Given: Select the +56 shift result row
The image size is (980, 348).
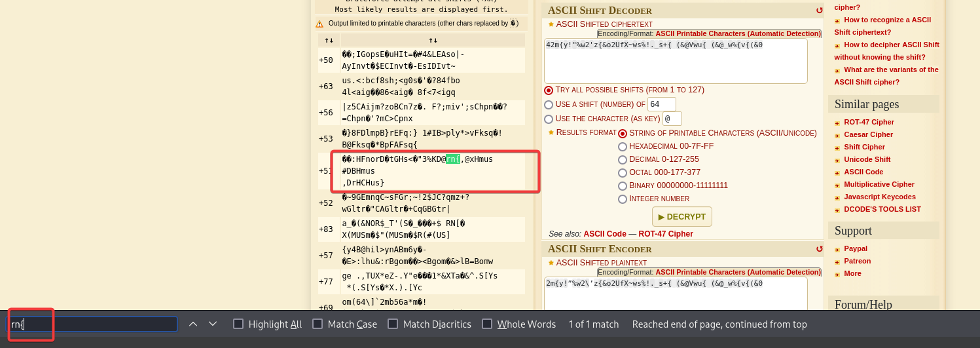Looking at the screenshot, I should coord(421,113).
